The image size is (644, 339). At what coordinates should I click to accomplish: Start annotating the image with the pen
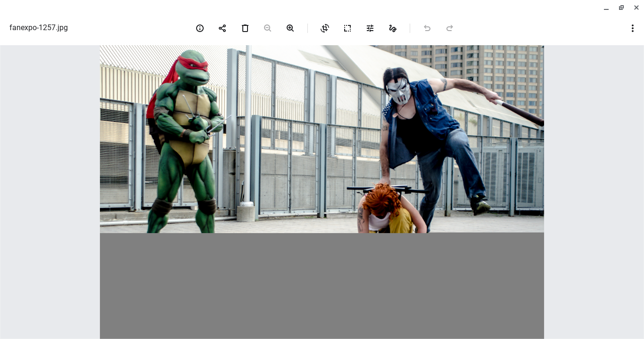click(393, 28)
